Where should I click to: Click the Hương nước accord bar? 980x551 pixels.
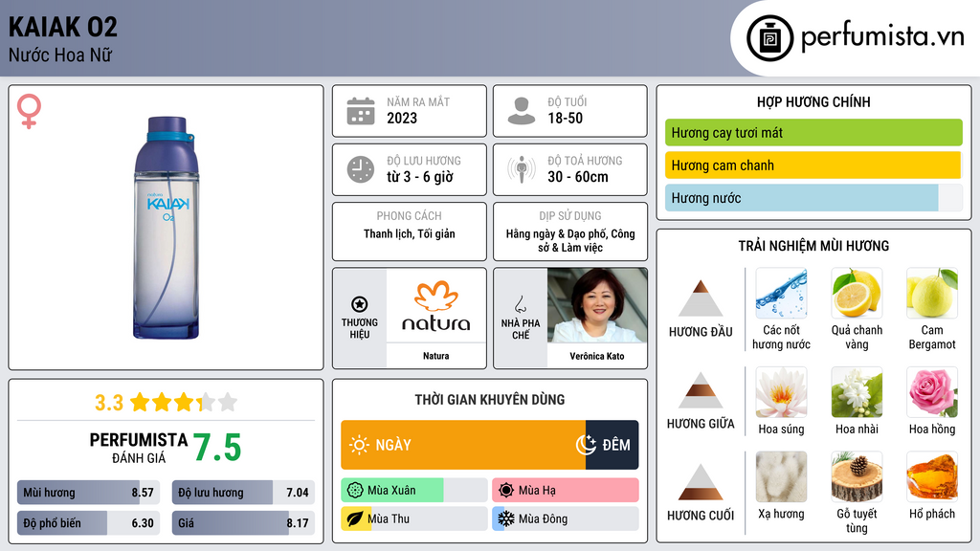click(x=813, y=198)
